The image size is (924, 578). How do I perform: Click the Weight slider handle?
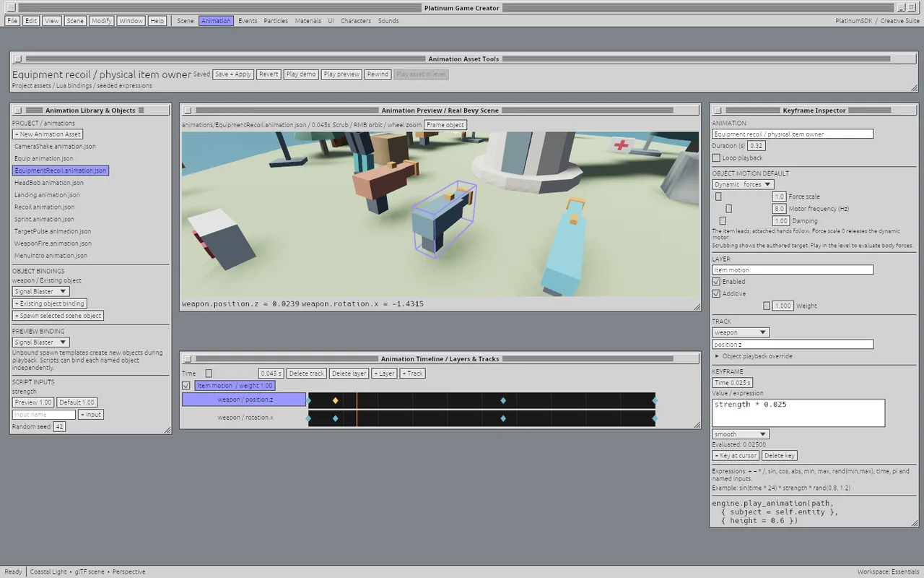[767, 306]
